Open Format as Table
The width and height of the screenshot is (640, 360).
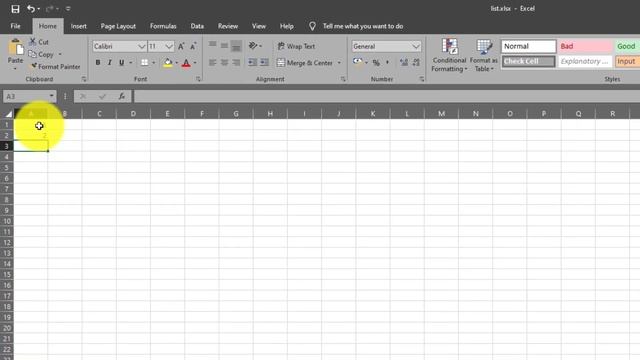pos(484,56)
